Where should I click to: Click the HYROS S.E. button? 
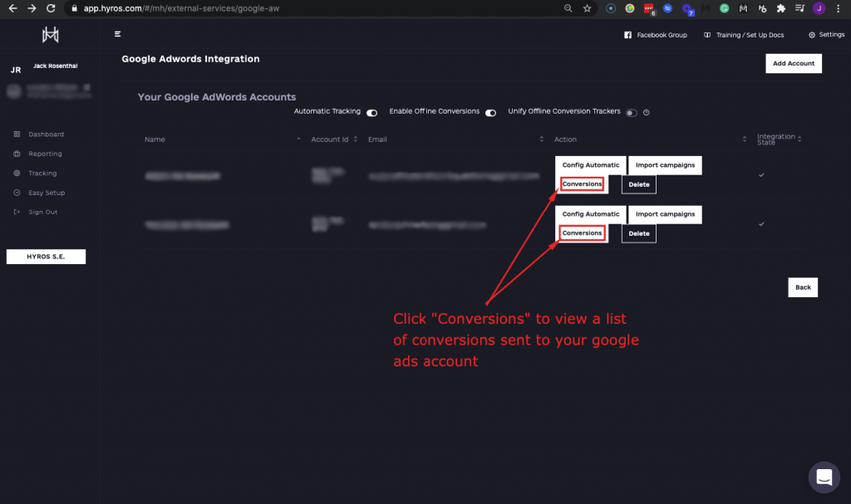[x=47, y=257]
